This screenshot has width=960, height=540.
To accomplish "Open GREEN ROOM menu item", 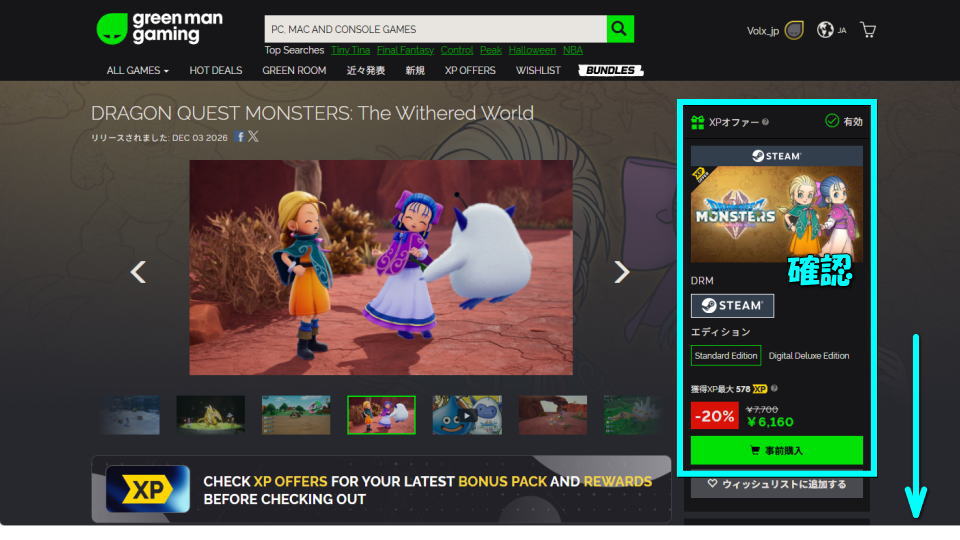I will (x=294, y=70).
